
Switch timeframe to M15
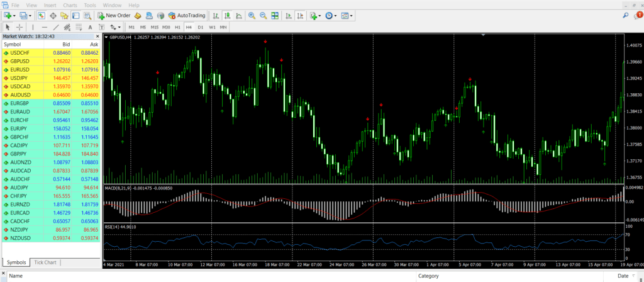pos(155,27)
